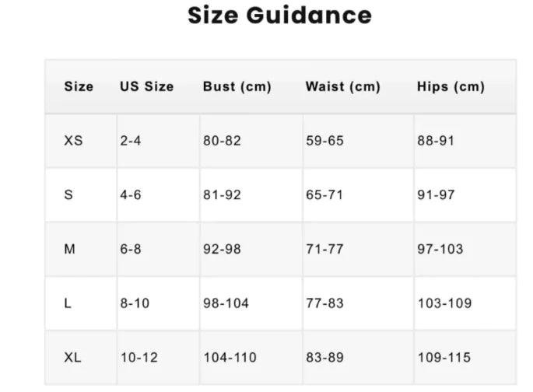The image size is (533, 392).
Task: Click the US size 2-4 cell
Action: [131, 141]
